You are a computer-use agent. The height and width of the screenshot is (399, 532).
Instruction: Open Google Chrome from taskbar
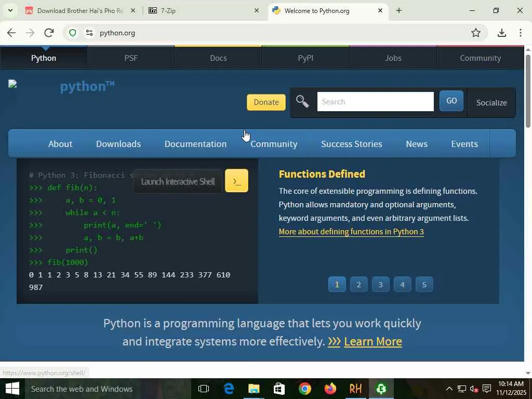[304, 389]
